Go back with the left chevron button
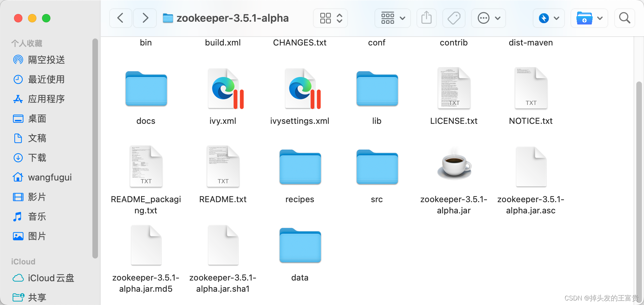The width and height of the screenshot is (644, 305). [120, 18]
